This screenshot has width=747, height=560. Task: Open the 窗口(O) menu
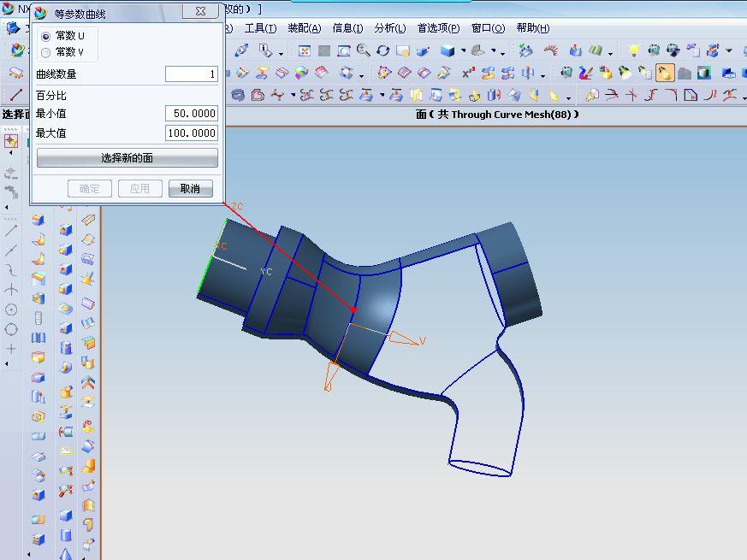[x=488, y=28]
